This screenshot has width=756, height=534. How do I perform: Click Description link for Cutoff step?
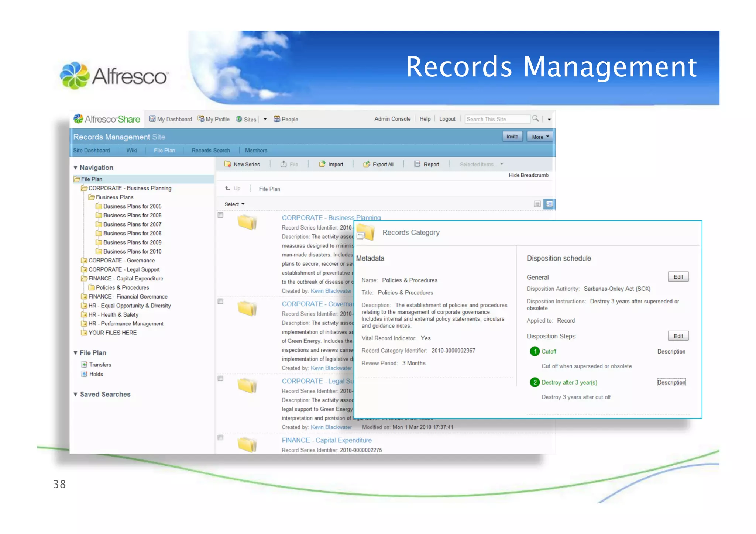(x=671, y=351)
